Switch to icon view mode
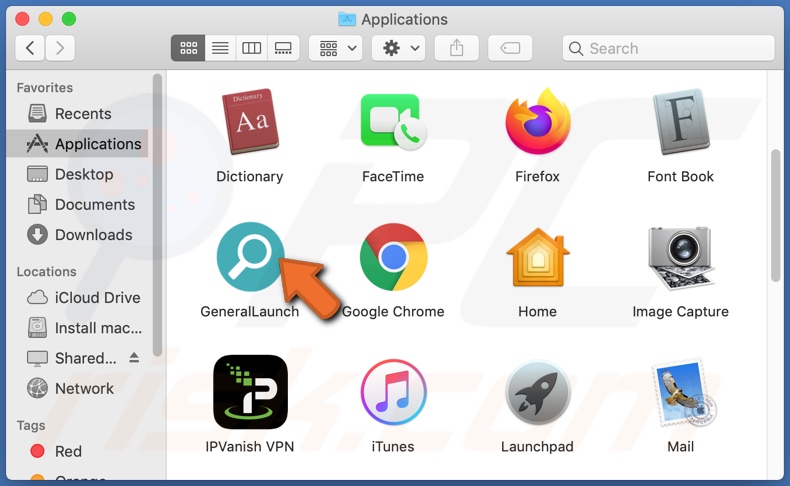The image size is (790, 486). pos(187,48)
